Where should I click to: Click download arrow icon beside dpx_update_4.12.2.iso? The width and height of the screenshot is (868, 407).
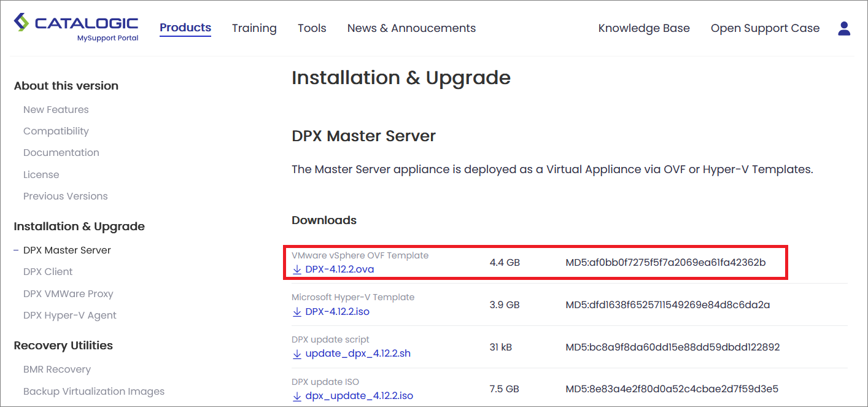pos(297,396)
